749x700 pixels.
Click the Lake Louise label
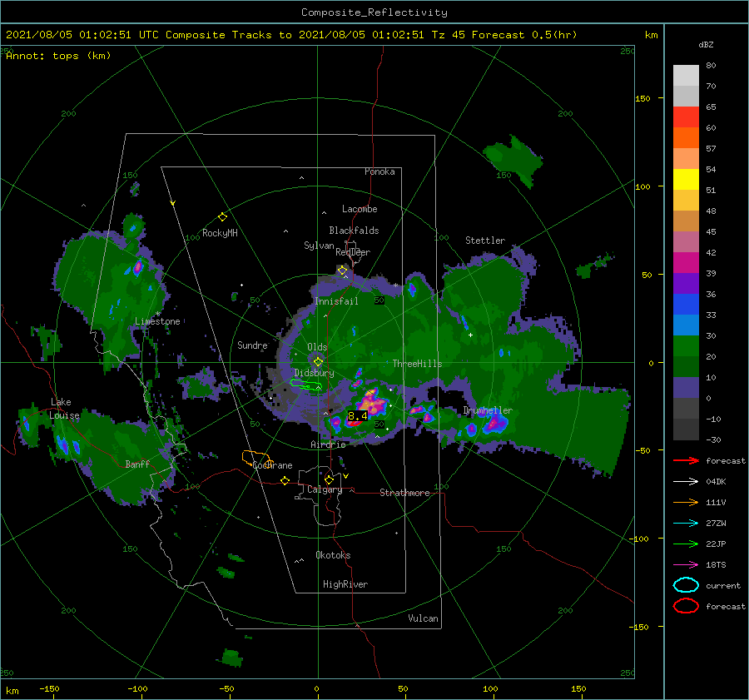pos(64,409)
